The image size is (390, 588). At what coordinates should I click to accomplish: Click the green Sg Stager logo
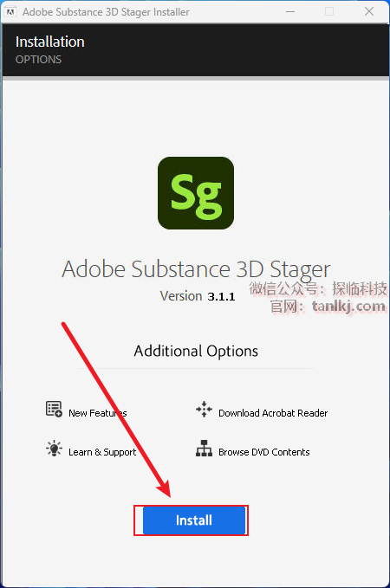(x=196, y=193)
